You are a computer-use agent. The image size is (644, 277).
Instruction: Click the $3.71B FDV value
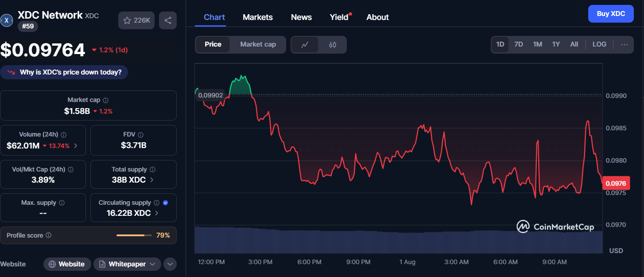click(134, 145)
